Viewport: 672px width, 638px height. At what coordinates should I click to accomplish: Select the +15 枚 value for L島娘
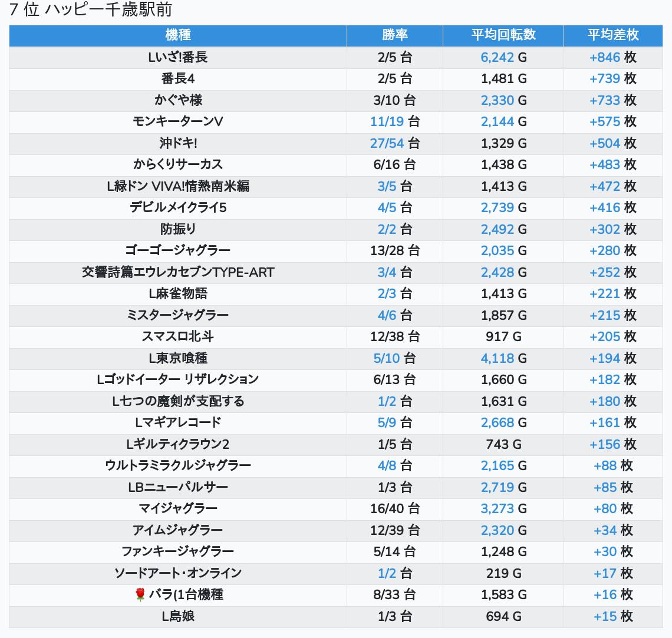(613, 617)
